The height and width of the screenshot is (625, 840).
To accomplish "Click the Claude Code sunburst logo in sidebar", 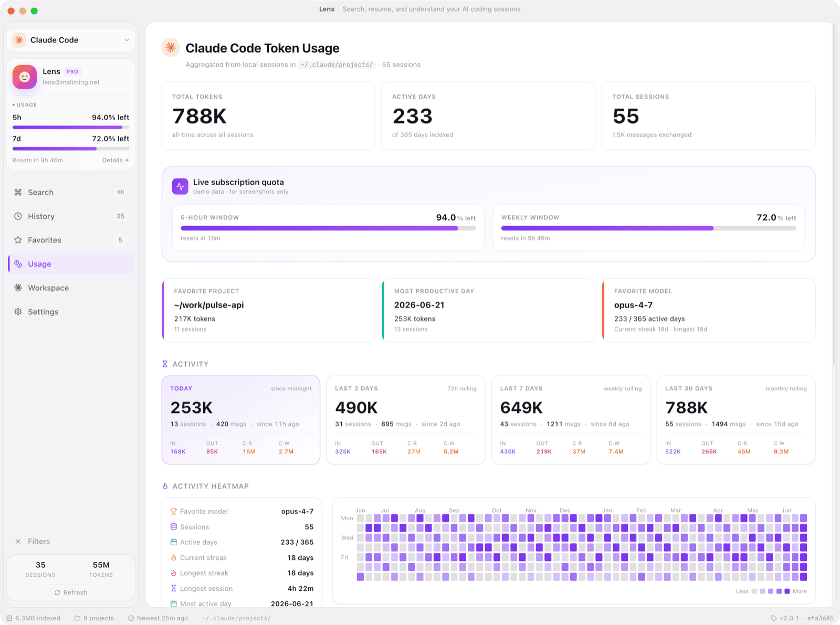I will coord(19,40).
